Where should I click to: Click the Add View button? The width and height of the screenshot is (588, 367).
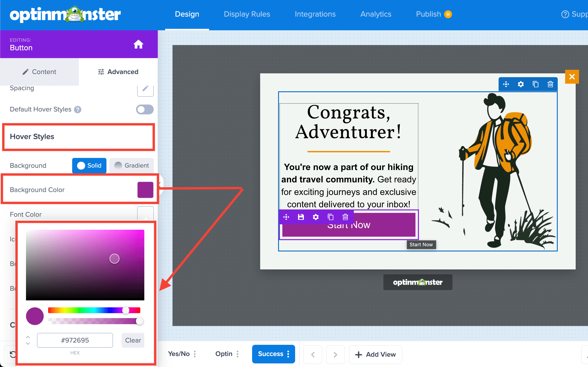click(x=375, y=354)
